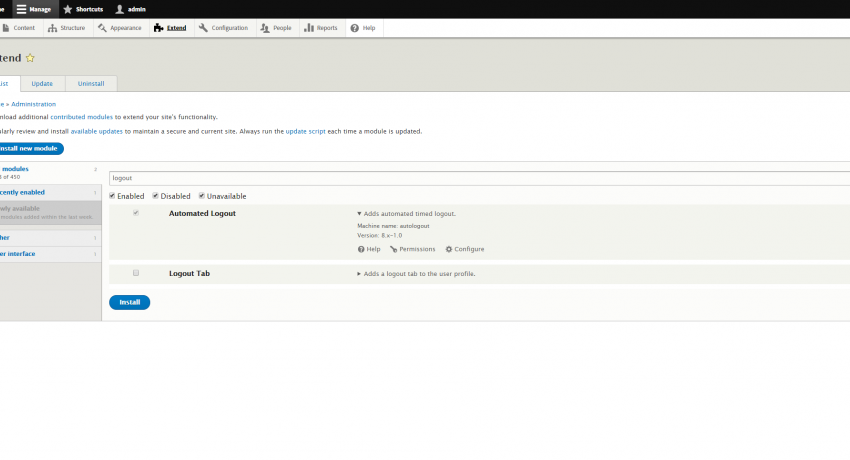This screenshot has width=850, height=460.
Task: Click the Help question mark icon in the menu bar
Action: (355, 28)
